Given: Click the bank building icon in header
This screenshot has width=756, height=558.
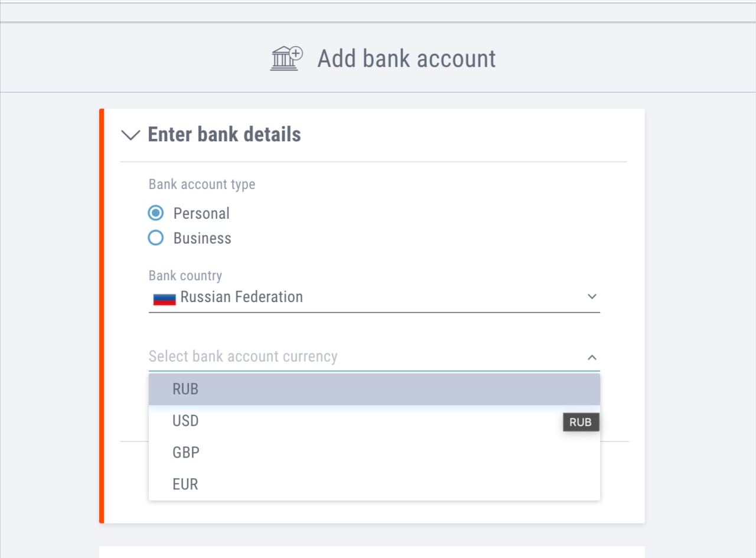Looking at the screenshot, I should tap(286, 59).
